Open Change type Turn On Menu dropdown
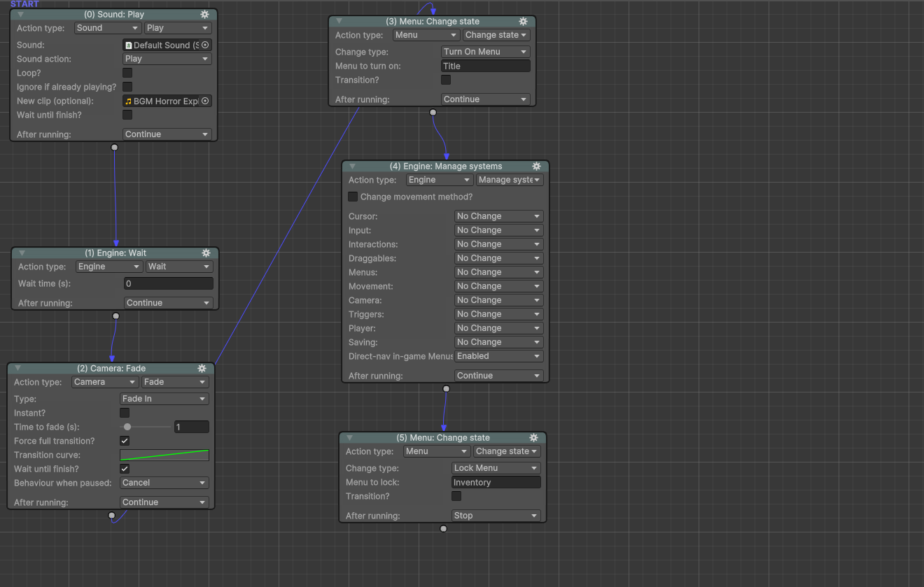Viewport: 924px width, 587px height. point(485,52)
